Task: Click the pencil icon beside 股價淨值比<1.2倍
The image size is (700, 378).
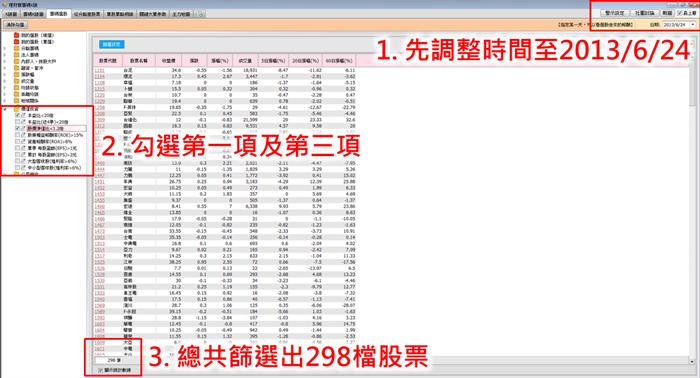Action: coord(23,129)
